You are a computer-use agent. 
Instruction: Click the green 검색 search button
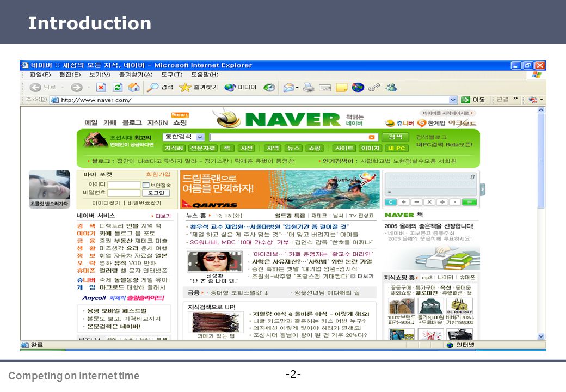click(395, 137)
